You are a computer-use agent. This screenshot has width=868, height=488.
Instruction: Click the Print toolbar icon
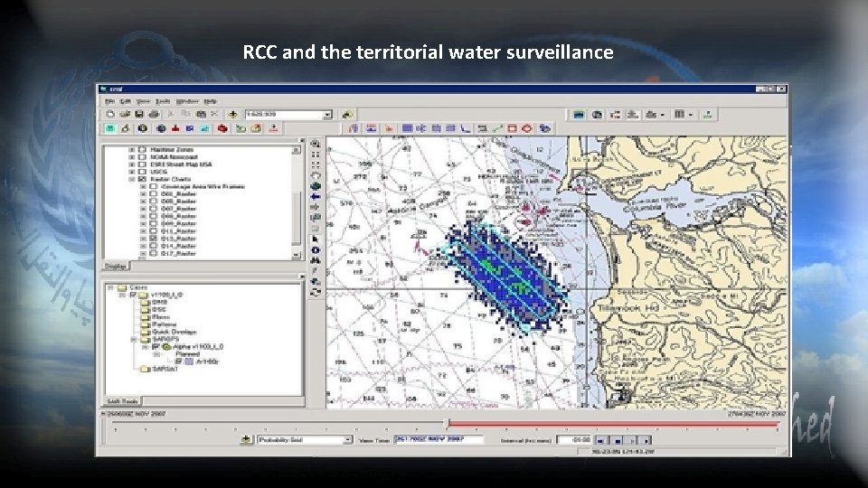click(154, 115)
